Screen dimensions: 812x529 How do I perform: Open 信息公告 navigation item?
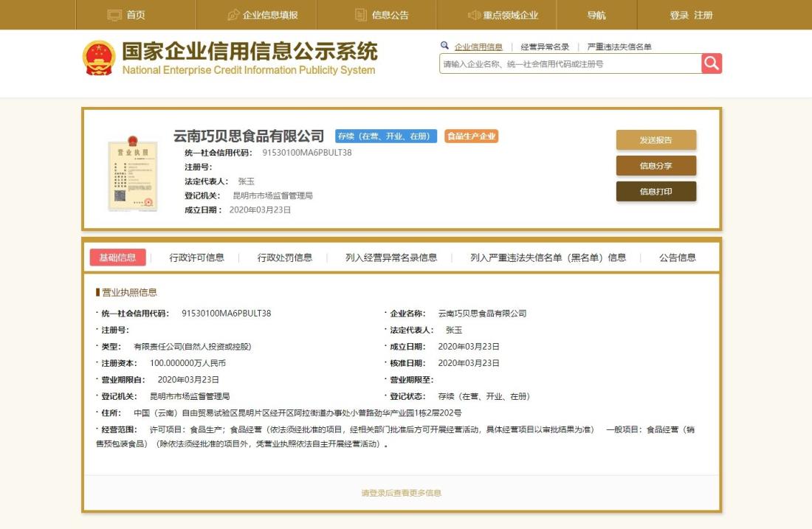[382, 15]
